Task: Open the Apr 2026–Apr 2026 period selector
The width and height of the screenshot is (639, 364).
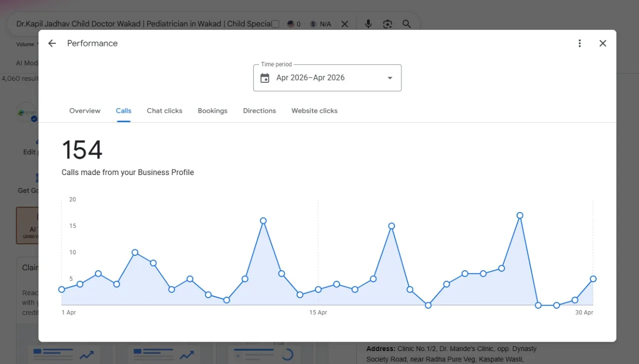Action: [327, 78]
